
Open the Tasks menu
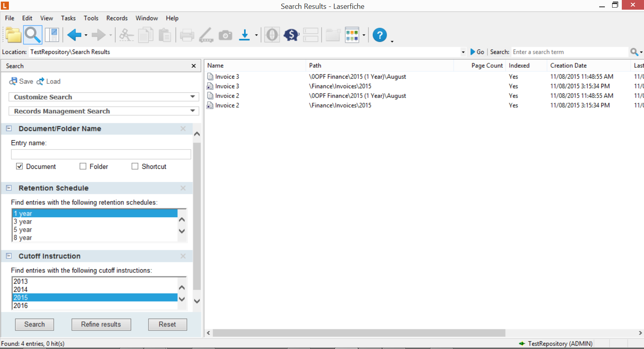pos(68,18)
